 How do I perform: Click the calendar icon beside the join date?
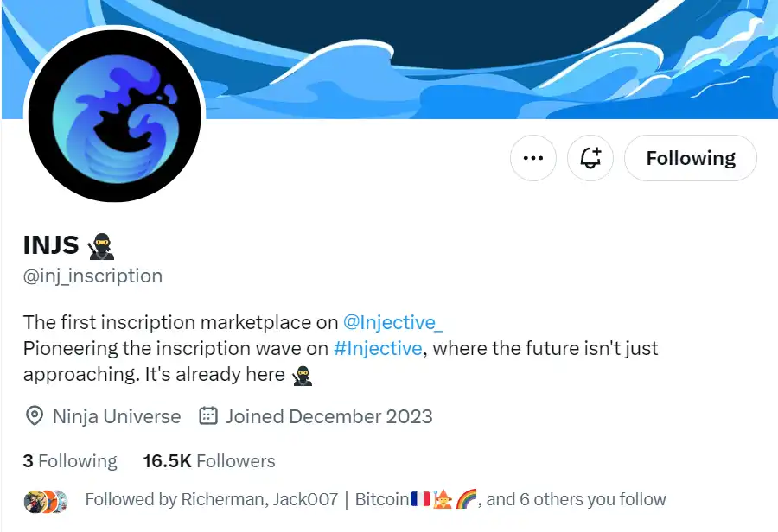coord(208,416)
